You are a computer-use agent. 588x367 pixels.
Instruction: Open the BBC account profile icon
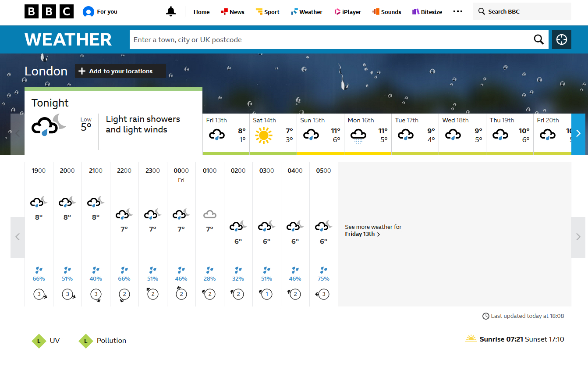89,12
